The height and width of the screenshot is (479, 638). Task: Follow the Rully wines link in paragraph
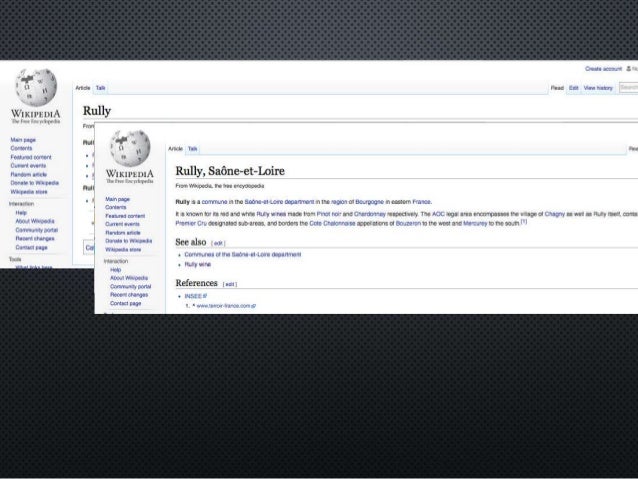(271, 214)
